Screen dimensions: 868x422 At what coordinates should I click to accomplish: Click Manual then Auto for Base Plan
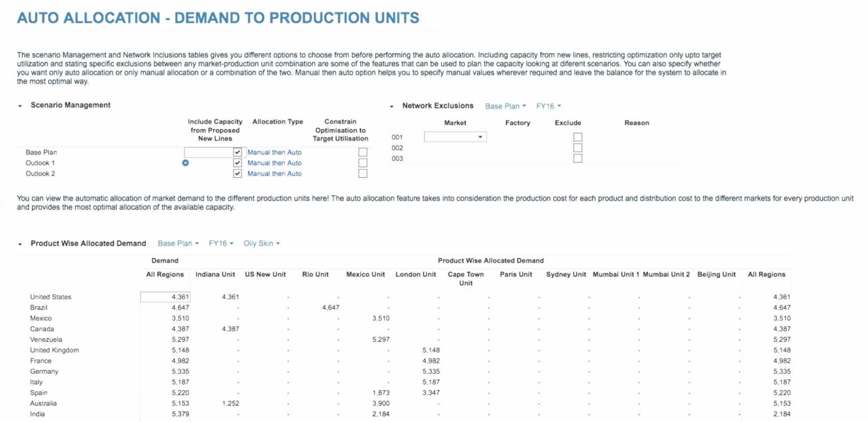pyautogui.click(x=274, y=152)
